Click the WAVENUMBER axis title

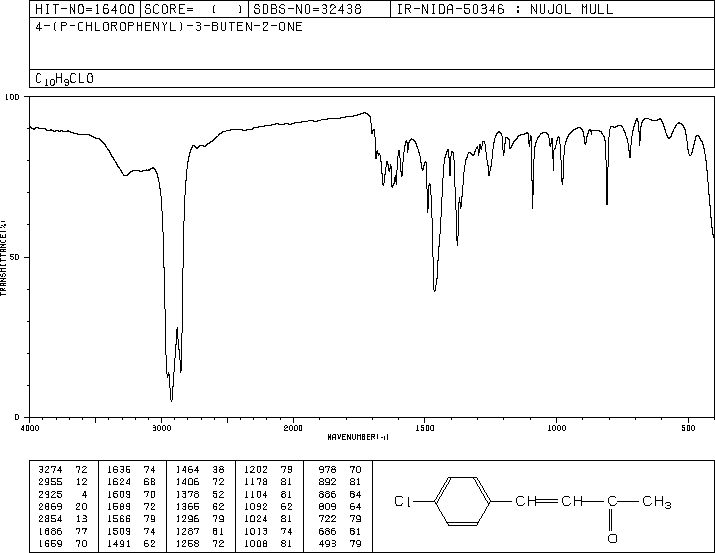pos(358,437)
